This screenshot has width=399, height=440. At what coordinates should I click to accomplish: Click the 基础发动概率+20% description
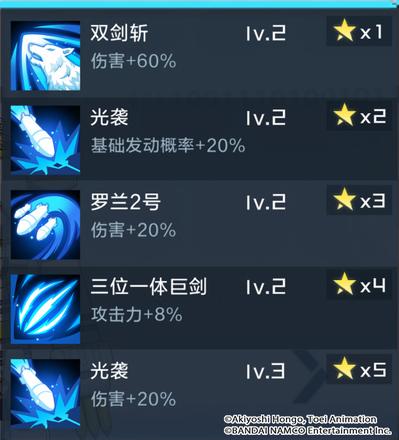coord(168,146)
